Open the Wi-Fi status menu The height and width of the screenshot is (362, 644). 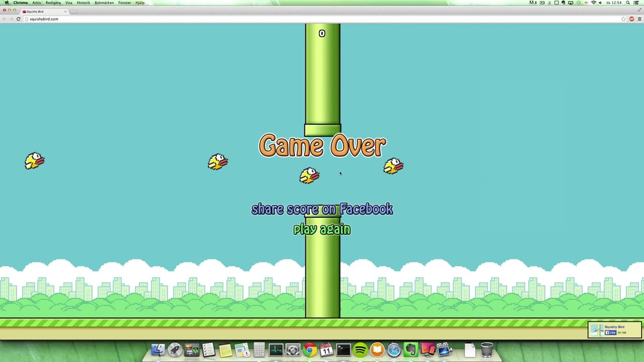(x=594, y=3)
